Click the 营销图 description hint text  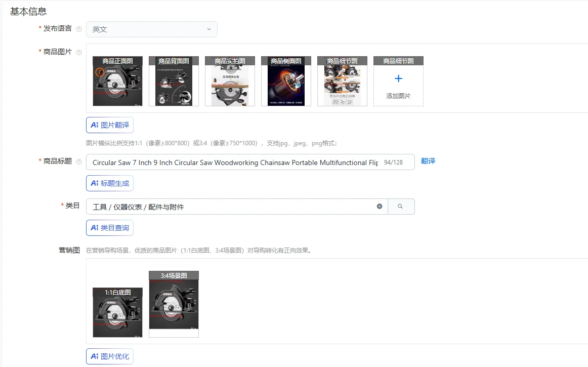tap(199, 250)
